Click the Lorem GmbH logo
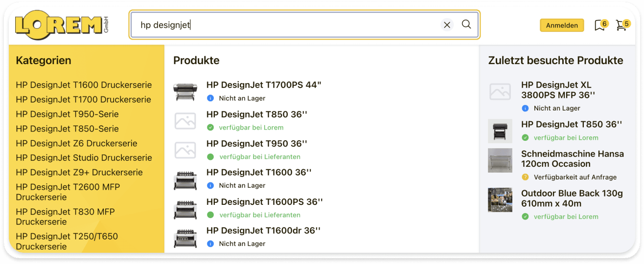The height and width of the screenshot is (264, 644). pos(62,25)
